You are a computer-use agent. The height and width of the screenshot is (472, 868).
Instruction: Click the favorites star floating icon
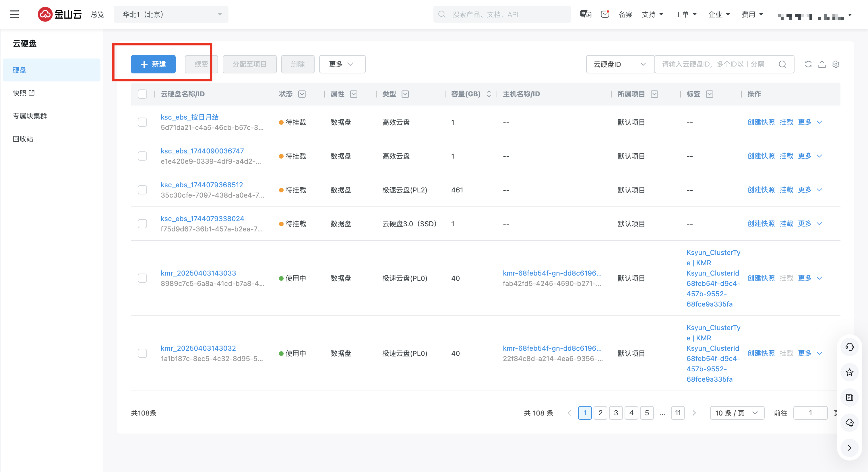pos(849,372)
